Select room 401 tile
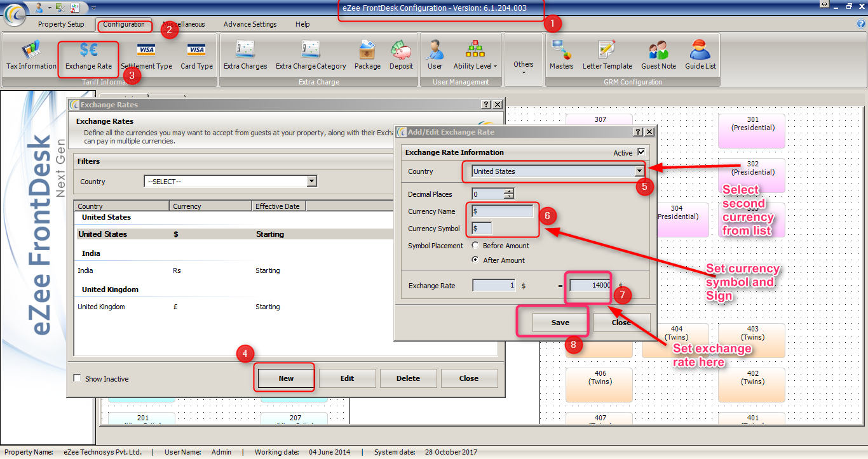Viewport: 868px width, 459px height. pos(752,419)
